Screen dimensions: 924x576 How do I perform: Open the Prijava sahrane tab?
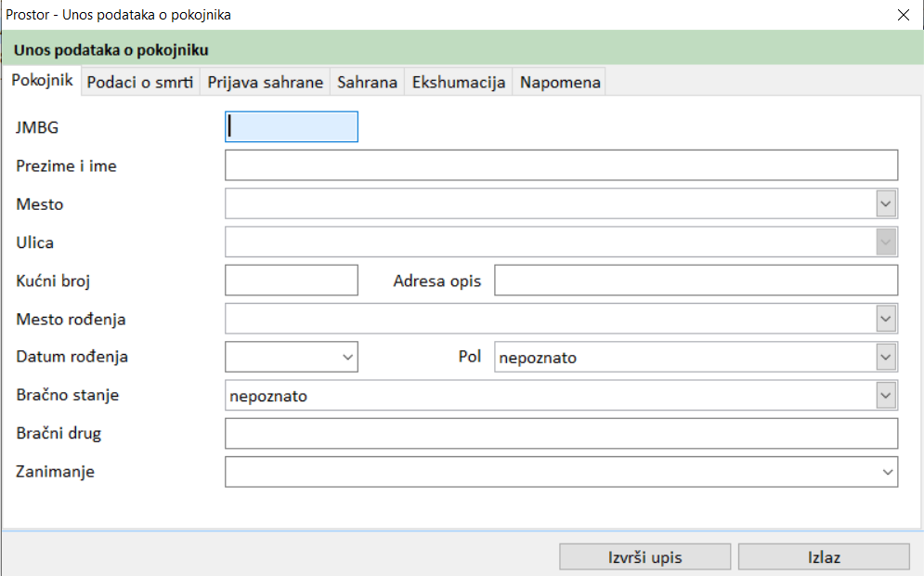click(265, 82)
